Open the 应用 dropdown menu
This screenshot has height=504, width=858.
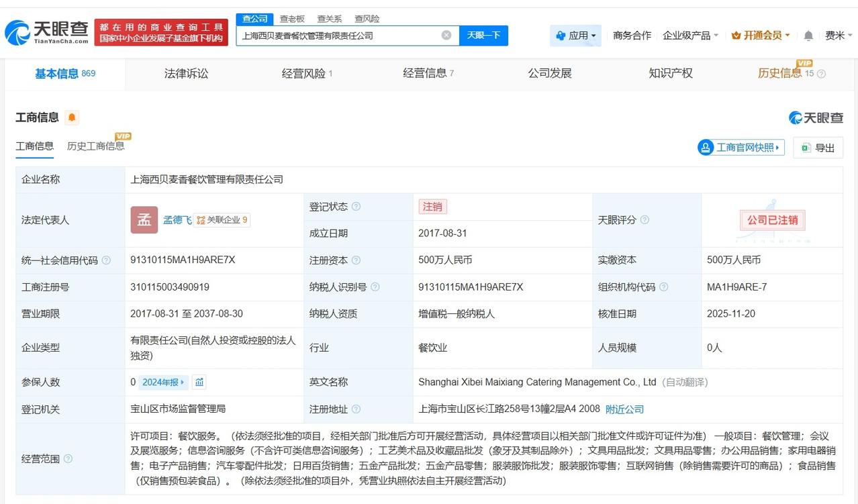(575, 36)
